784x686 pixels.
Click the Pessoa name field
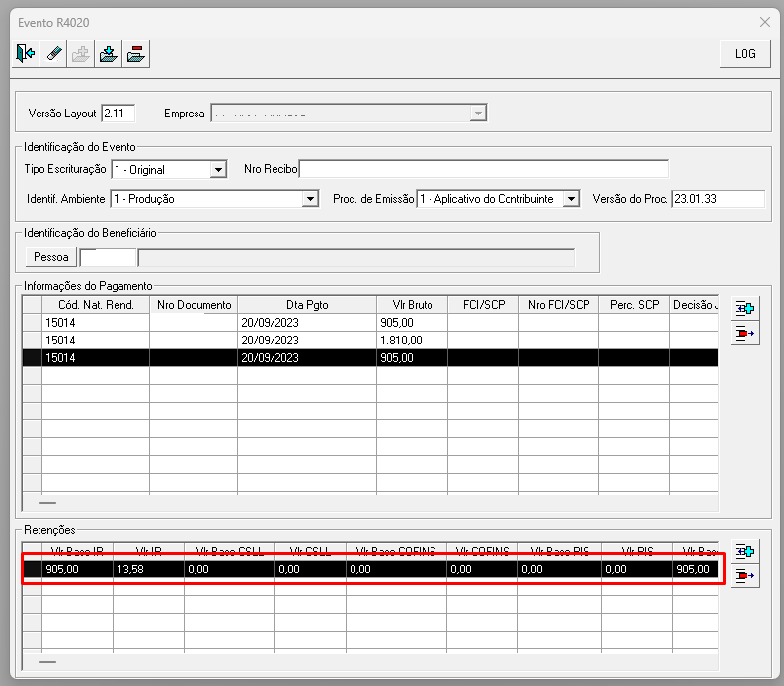[356, 257]
